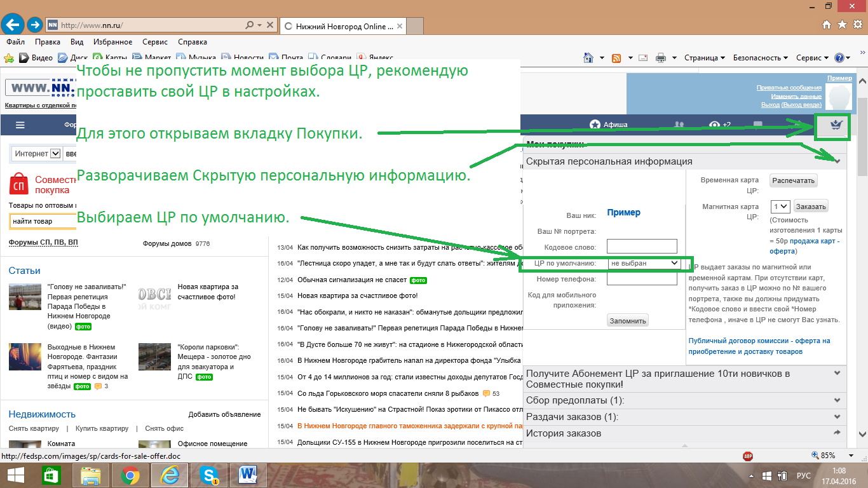Open Windows Start button
Screen dimensions: 868x488
click(15, 475)
